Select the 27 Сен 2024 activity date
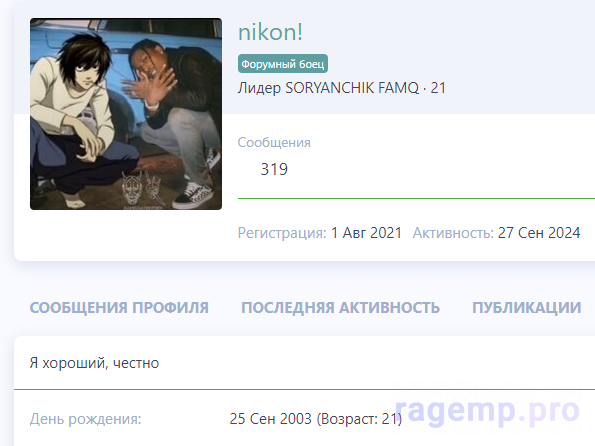 tap(539, 233)
